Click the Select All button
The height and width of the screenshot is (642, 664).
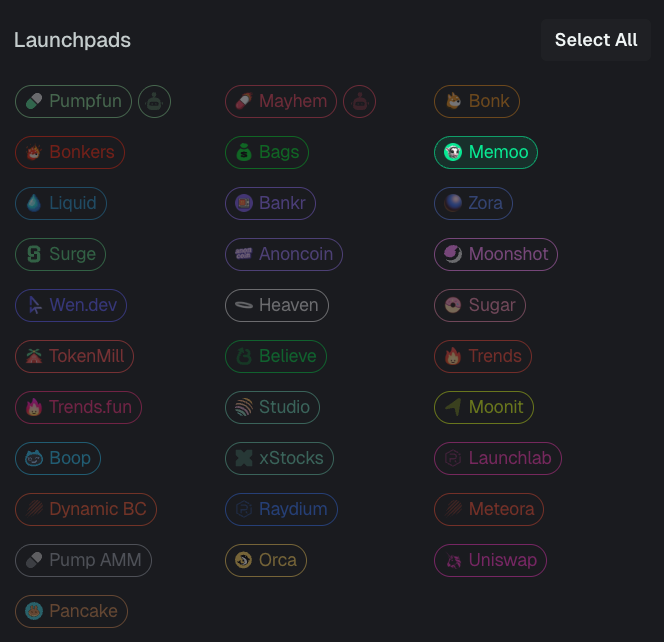595,40
